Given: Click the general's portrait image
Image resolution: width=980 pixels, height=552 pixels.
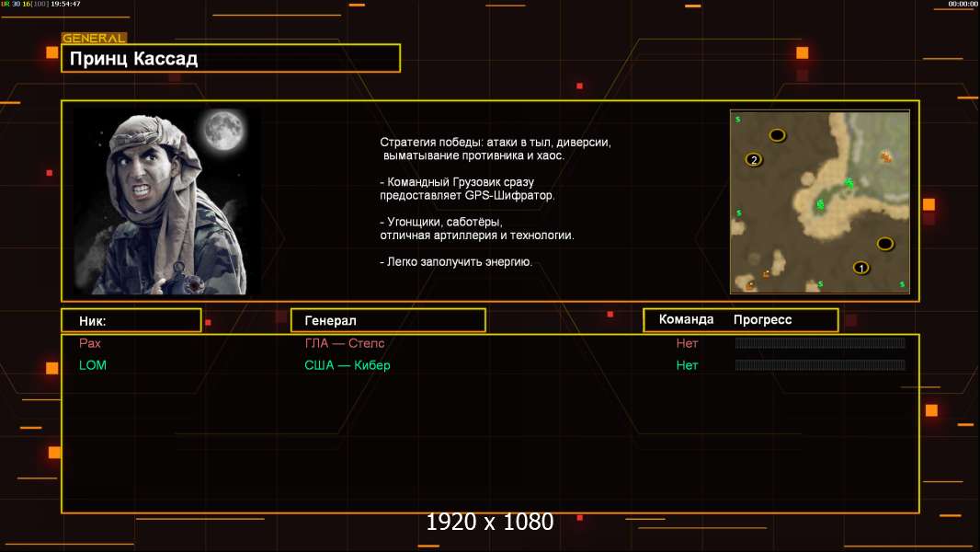Looking at the screenshot, I should [x=167, y=201].
